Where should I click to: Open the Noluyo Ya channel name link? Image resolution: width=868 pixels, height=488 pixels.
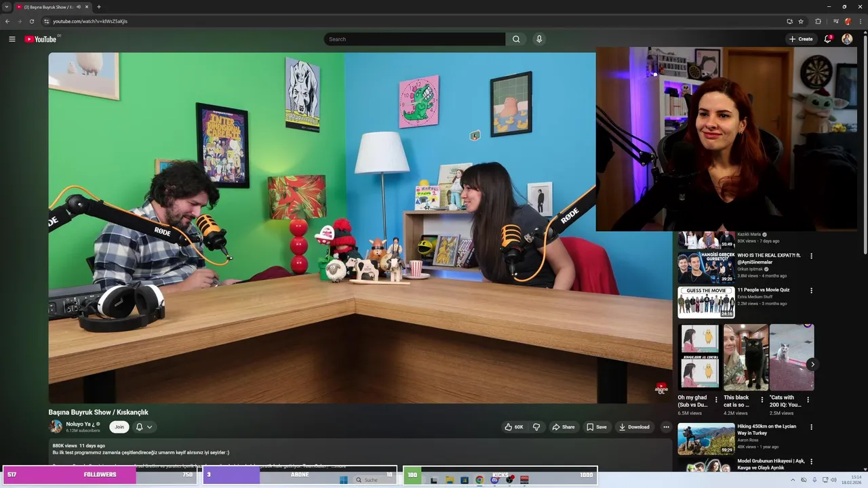click(80, 424)
